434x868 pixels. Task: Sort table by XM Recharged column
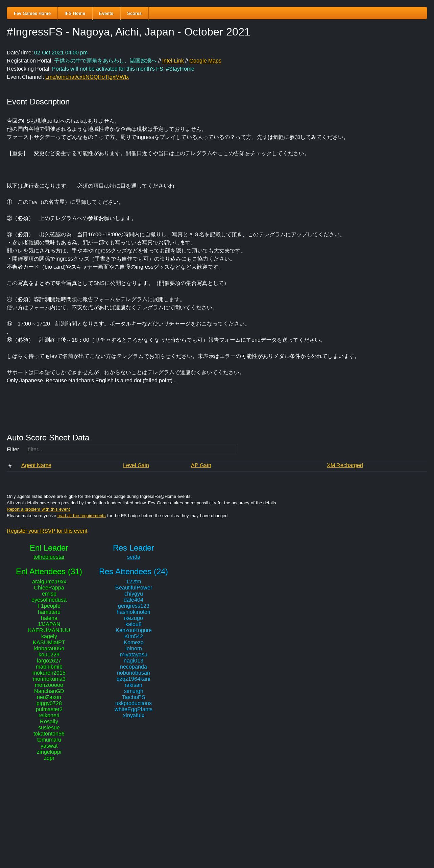(345, 465)
